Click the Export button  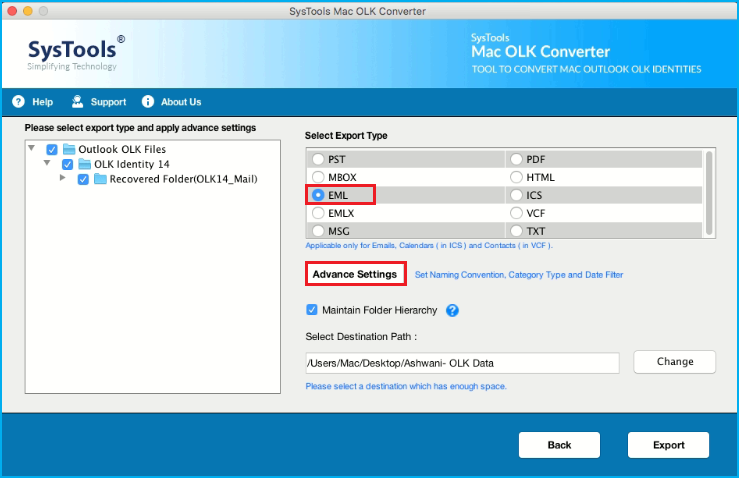point(668,445)
